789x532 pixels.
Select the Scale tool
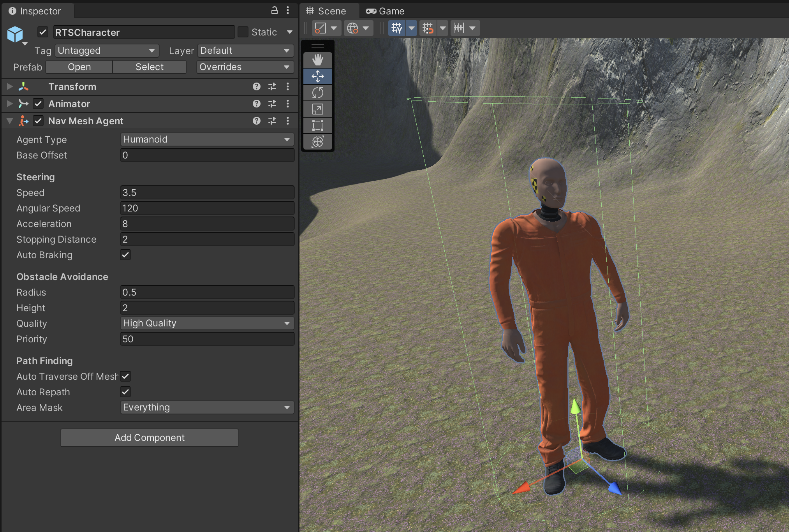click(x=317, y=109)
